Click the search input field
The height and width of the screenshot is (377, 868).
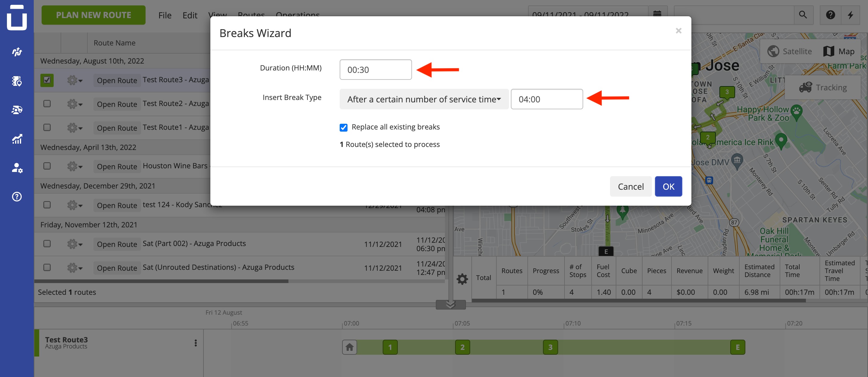(734, 15)
